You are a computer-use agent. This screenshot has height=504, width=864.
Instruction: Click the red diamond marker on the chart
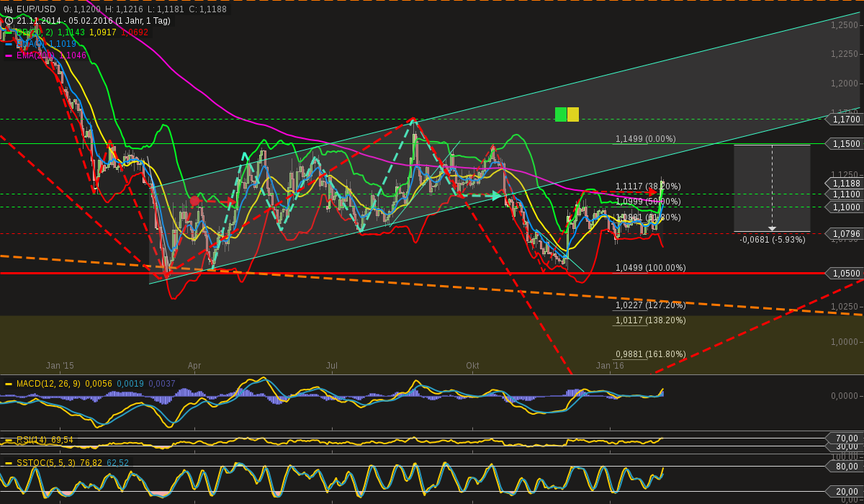(194, 201)
